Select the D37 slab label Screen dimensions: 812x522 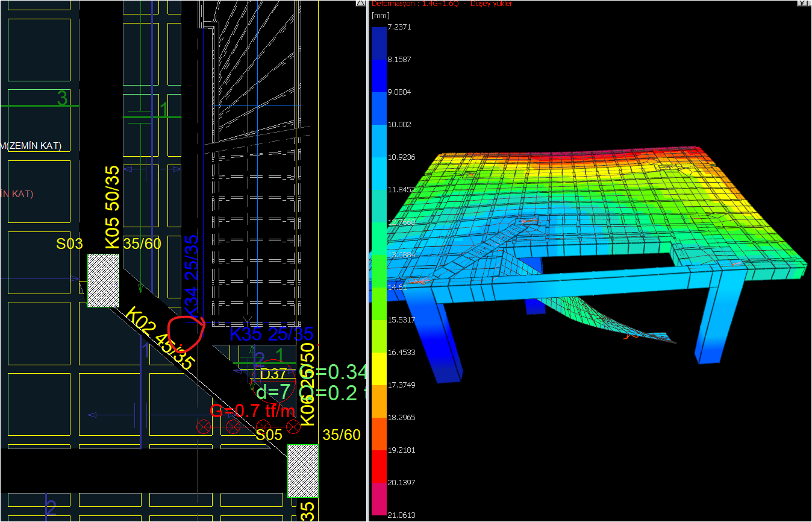[x=273, y=374]
